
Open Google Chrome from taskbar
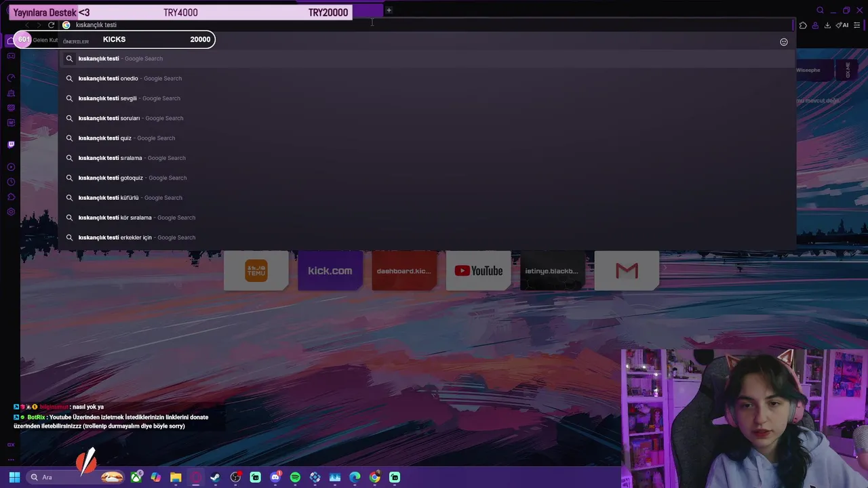374,477
